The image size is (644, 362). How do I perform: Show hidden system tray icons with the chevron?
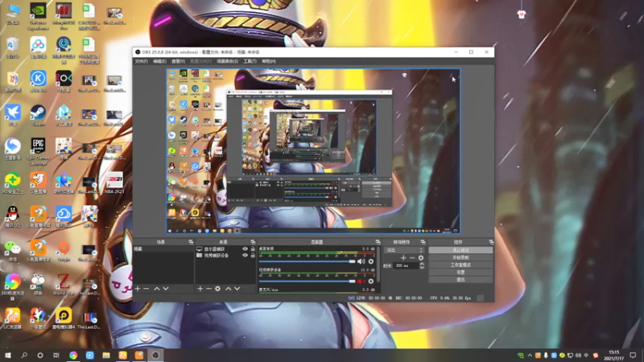[530, 356]
